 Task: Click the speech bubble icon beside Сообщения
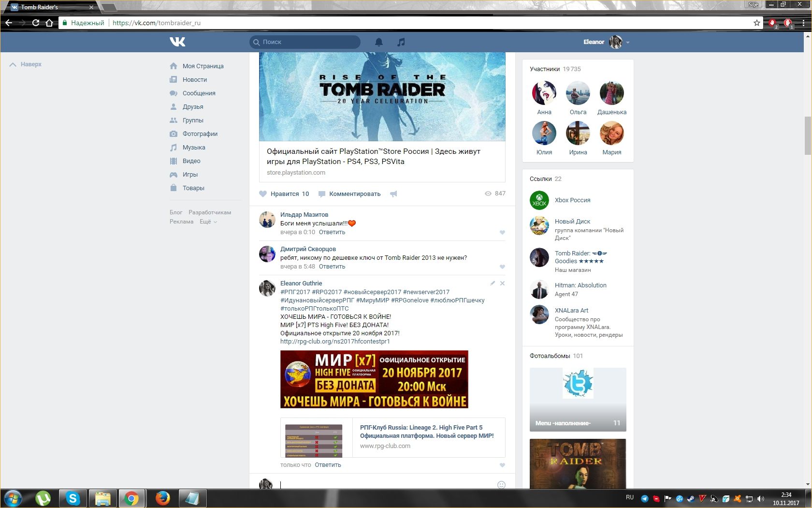coord(174,93)
